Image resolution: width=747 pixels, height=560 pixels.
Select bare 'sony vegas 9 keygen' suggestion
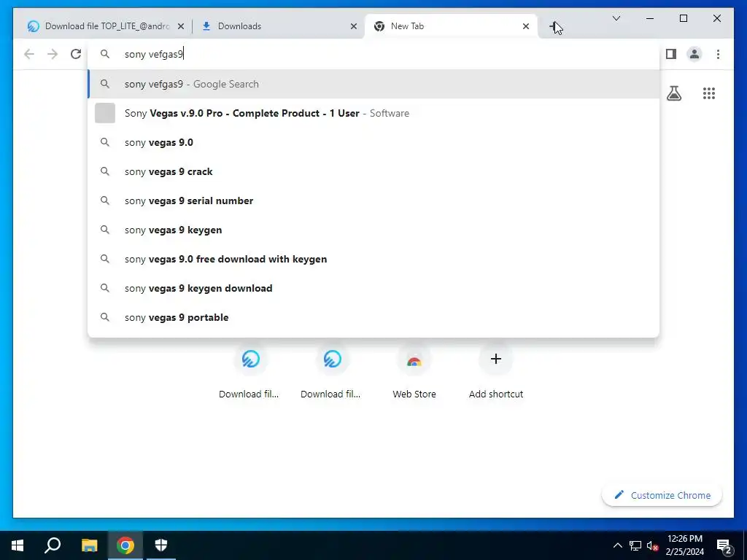point(373,230)
